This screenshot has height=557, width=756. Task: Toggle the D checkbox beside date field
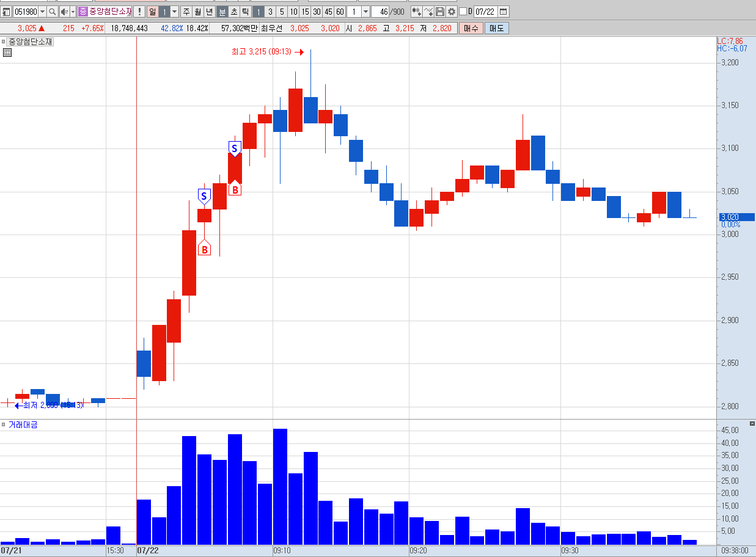(462, 12)
